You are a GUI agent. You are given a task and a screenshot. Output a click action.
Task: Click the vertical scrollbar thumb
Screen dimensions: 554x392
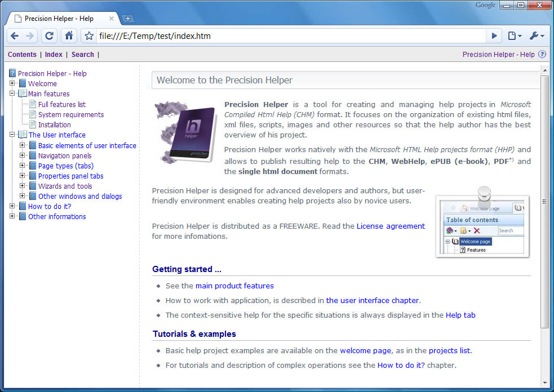point(544,201)
